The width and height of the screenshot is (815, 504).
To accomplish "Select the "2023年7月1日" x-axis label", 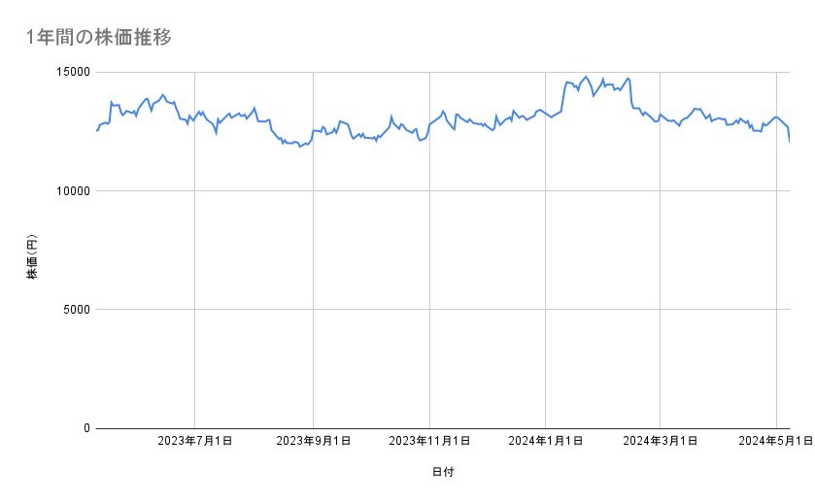I will click(195, 442).
